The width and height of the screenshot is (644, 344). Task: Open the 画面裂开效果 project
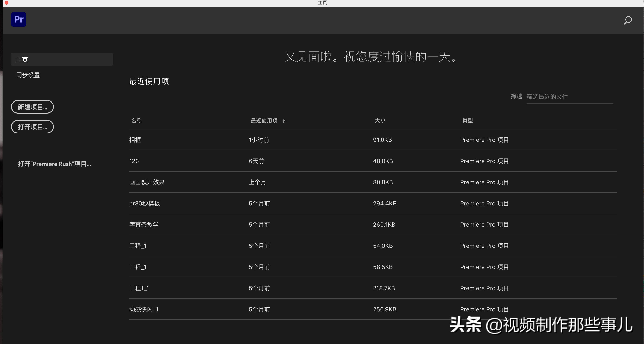(x=146, y=182)
